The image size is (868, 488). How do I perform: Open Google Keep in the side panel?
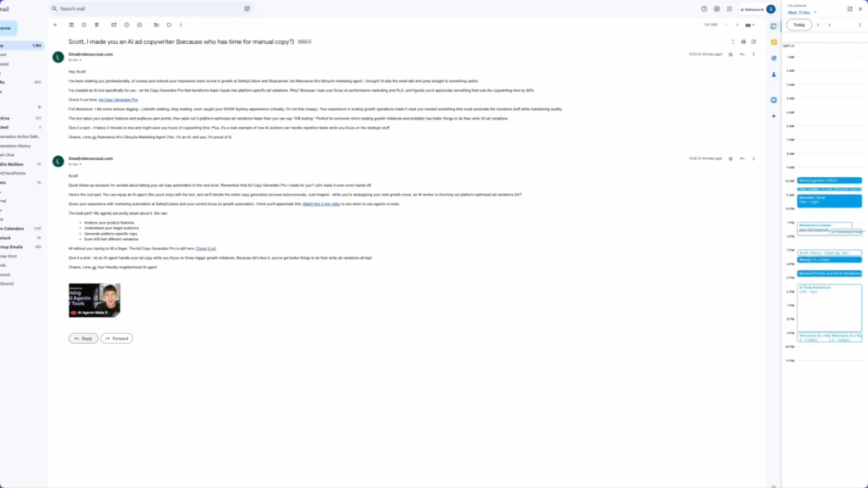(774, 42)
